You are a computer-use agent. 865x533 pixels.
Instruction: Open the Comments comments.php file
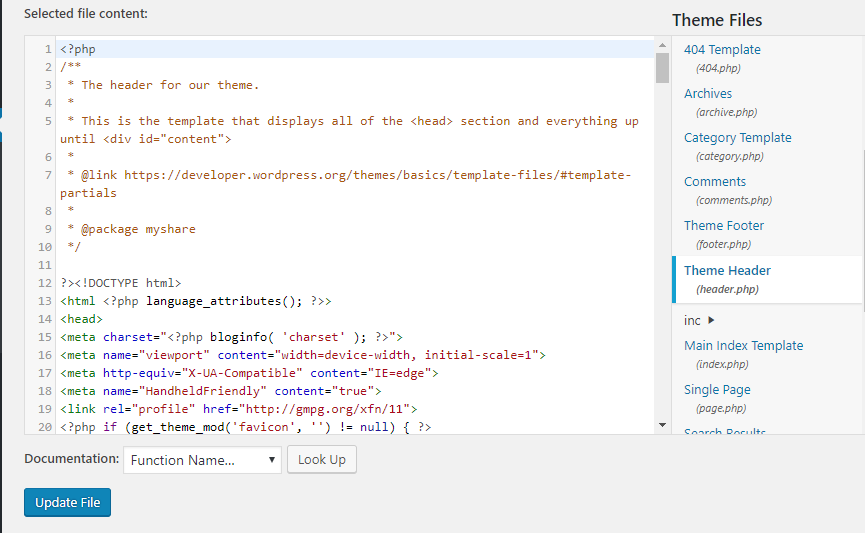[x=715, y=182]
